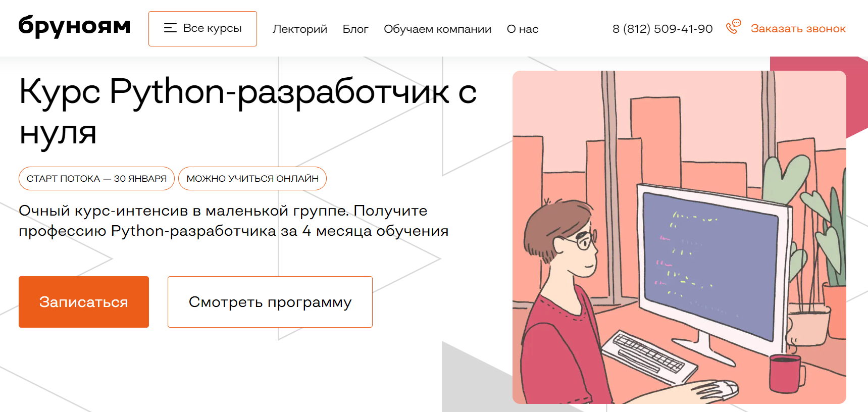Go to the Блог page
The image size is (868, 412).
click(355, 29)
